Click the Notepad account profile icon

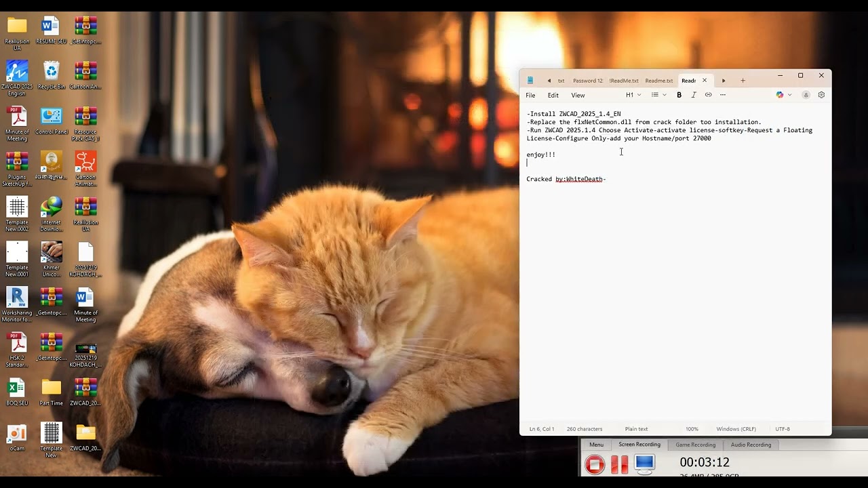pos(806,95)
